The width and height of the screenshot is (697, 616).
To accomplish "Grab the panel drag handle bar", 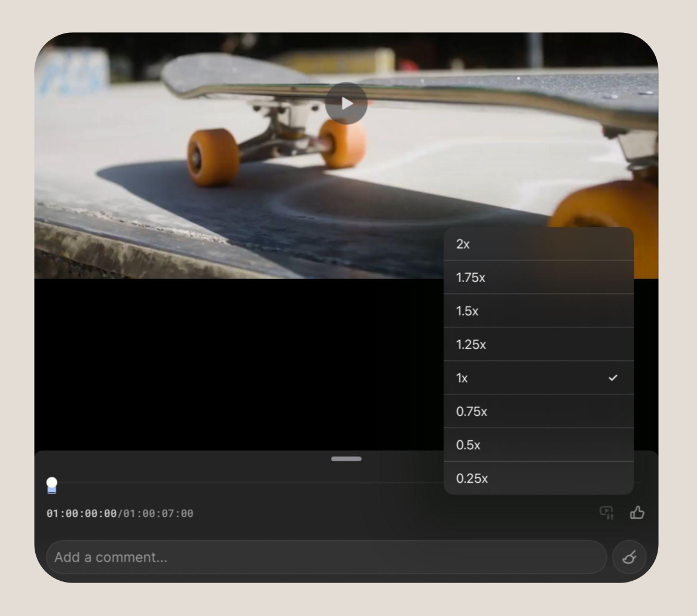I will [x=346, y=459].
